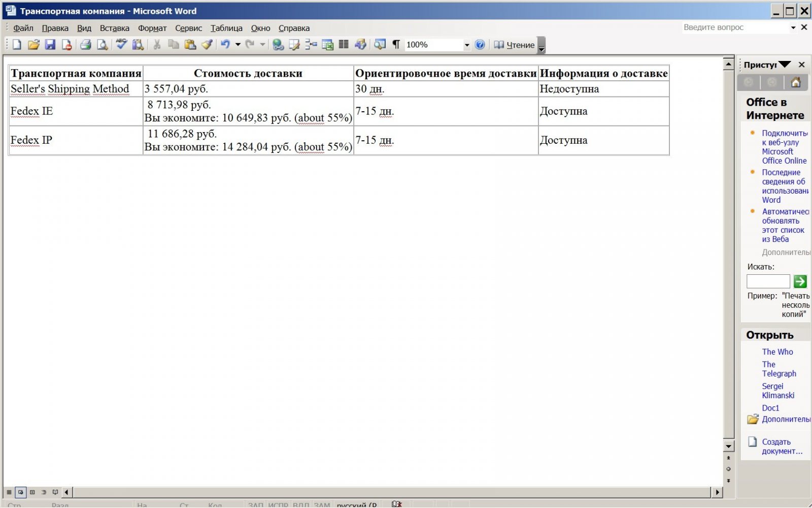
Task: Click the Fedex IE table cell
Action: coord(76,111)
